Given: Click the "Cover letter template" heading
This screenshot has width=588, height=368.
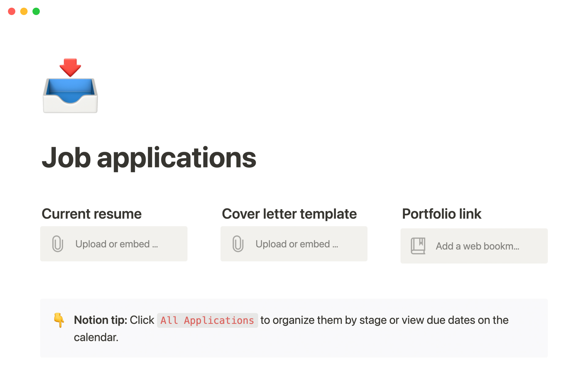Looking at the screenshot, I should click(289, 214).
